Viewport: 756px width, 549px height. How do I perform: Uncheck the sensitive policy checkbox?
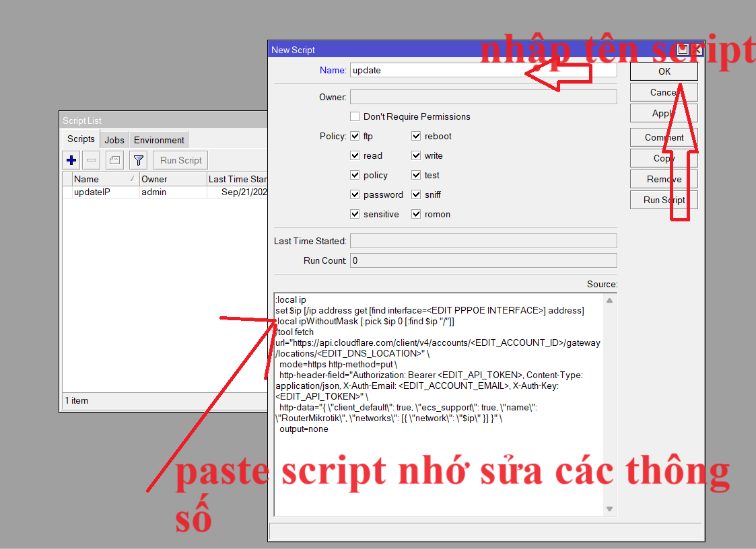355,214
